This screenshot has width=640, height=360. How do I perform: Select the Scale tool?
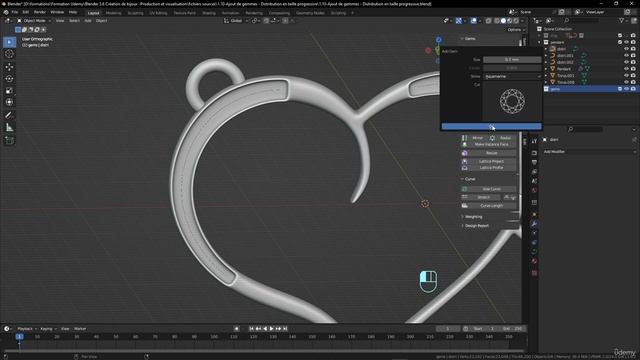[9, 91]
